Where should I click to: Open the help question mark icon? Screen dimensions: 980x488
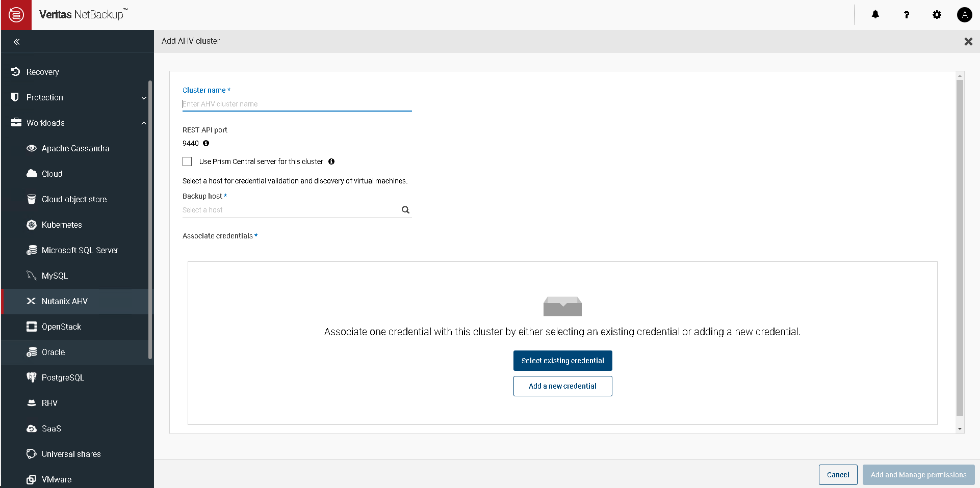click(x=906, y=15)
